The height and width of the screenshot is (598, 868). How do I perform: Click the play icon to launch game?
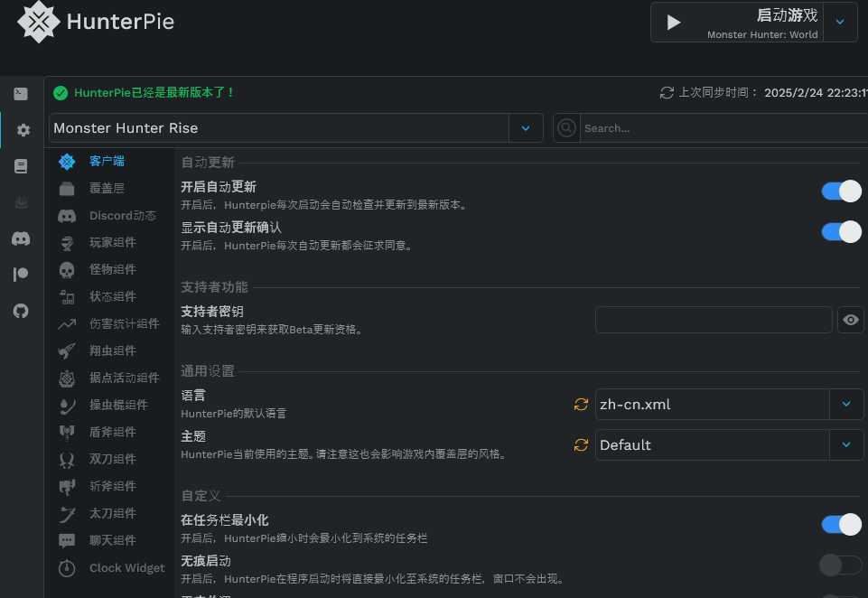[673, 23]
